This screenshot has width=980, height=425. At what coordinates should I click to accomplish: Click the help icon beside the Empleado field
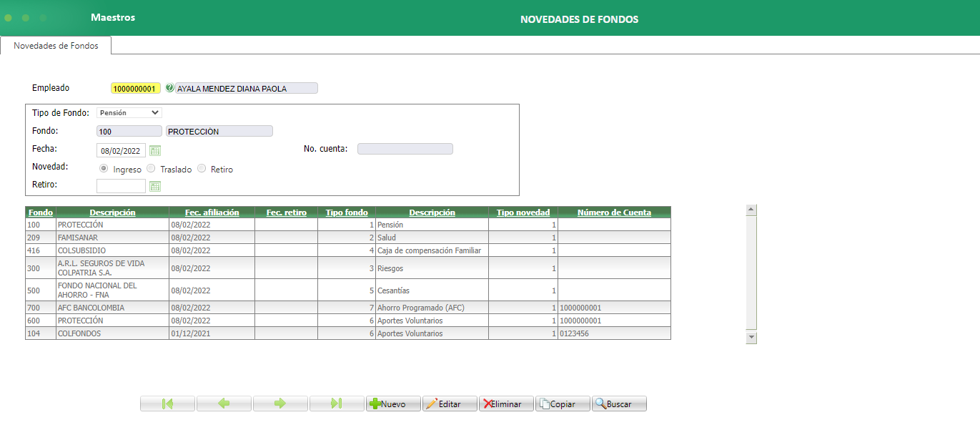(169, 87)
